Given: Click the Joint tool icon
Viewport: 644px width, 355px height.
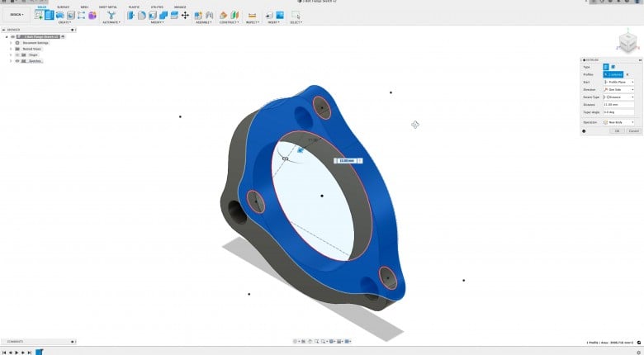Looking at the screenshot, I should pyautogui.click(x=209, y=15).
